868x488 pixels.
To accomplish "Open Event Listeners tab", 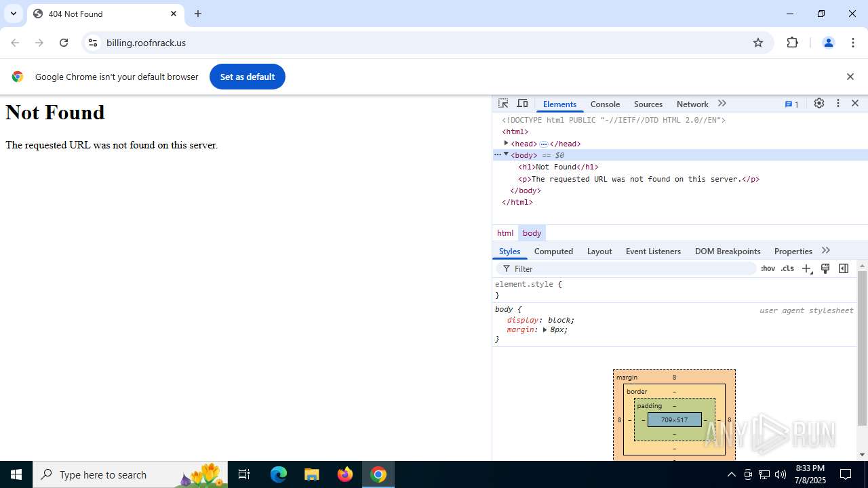I will coord(653,251).
